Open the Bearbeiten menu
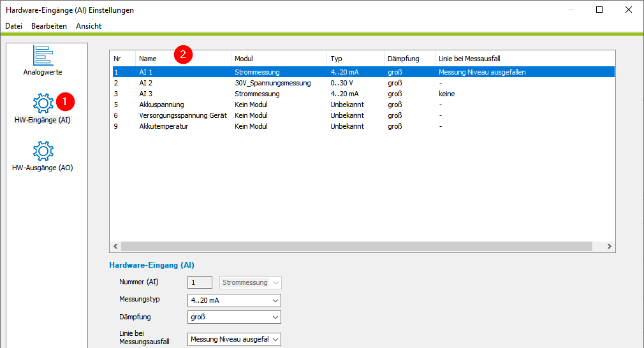Image resolution: width=644 pixels, height=348 pixels. (49, 26)
